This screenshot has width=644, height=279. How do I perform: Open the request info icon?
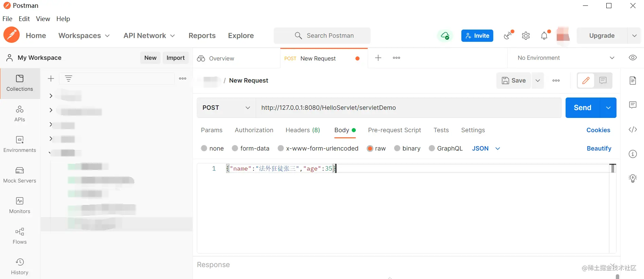tap(633, 154)
